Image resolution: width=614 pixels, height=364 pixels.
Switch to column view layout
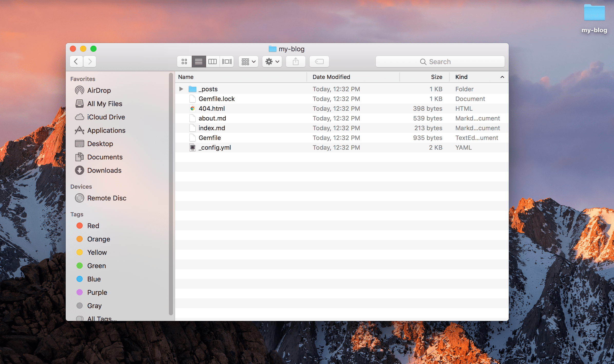tap(213, 61)
